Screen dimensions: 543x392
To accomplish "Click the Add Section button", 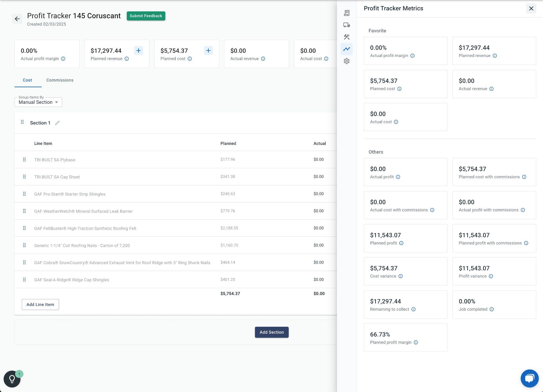I will pyautogui.click(x=271, y=332).
